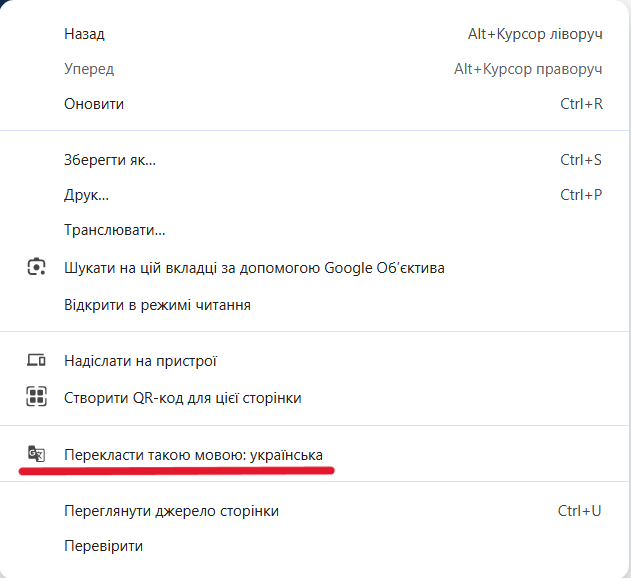The height and width of the screenshot is (578, 631).
Task: Open page in Відкрити в режимі читання
Action: 157,305
